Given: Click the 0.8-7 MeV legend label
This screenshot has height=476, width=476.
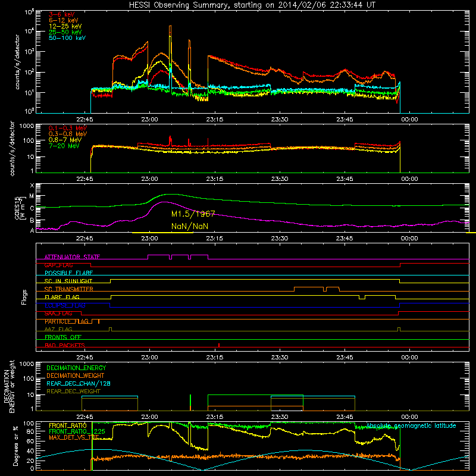Looking at the screenshot, I should [65, 140].
